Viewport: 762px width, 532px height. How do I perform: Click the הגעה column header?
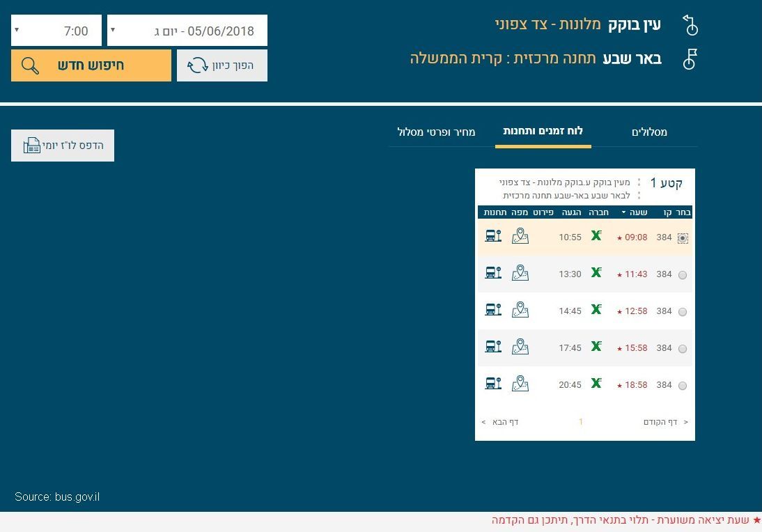(x=571, y=212)
